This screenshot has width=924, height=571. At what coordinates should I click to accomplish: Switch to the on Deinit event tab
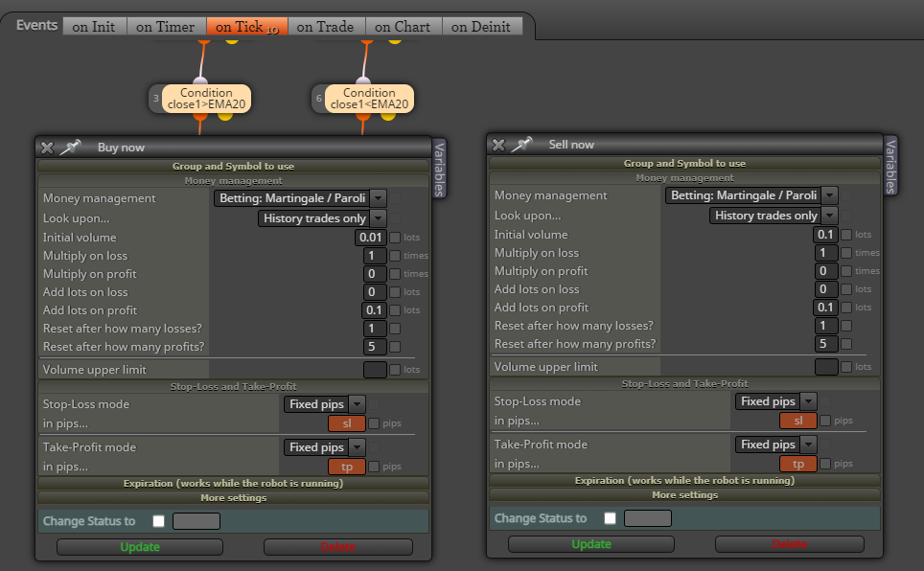click(482, 27)
